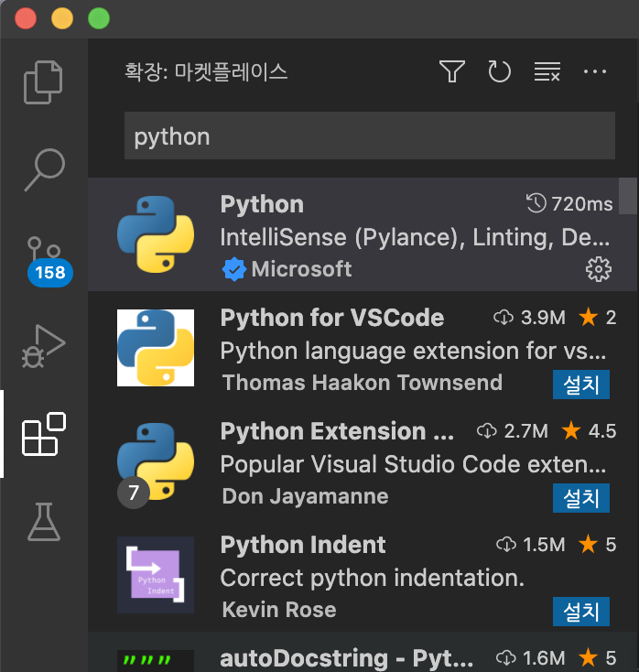The width and height of the screenshot is (639, 672).
Task: Click the green maximize window button
Action: click(x=99, y=18)
